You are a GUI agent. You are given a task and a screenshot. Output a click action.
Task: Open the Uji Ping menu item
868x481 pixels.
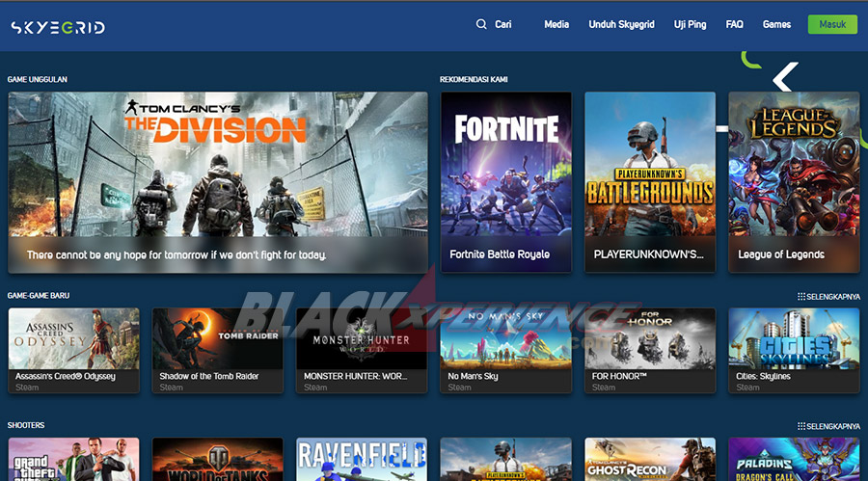[x=690, y=24]
